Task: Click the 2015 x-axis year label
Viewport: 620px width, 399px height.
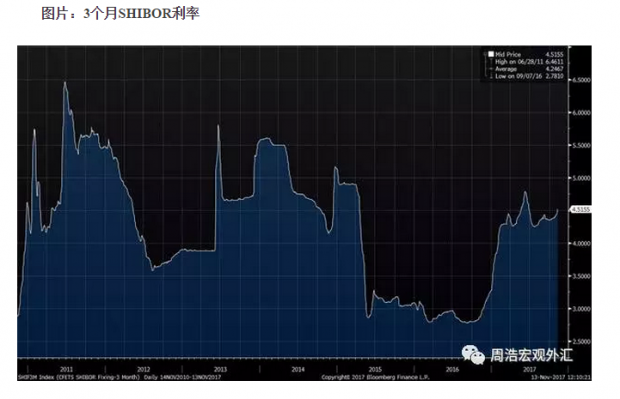Action: point(375,369)
